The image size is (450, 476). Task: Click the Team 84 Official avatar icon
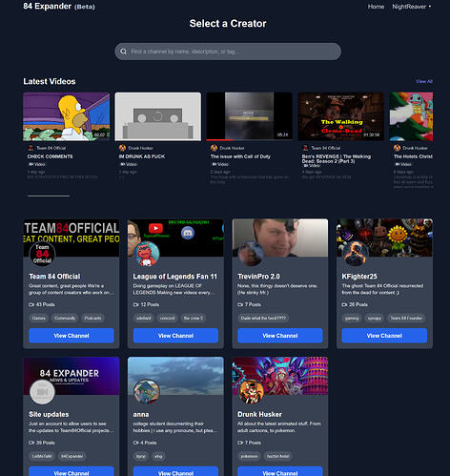42,254
